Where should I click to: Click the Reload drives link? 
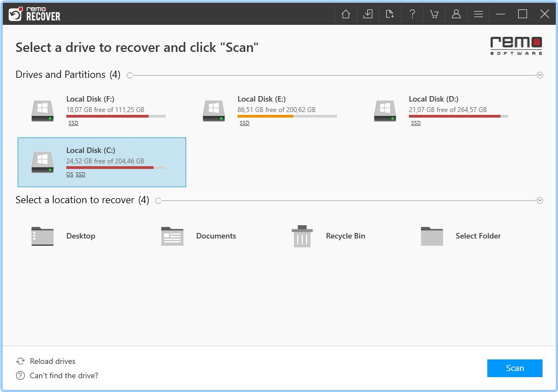(x=52, y=361)
